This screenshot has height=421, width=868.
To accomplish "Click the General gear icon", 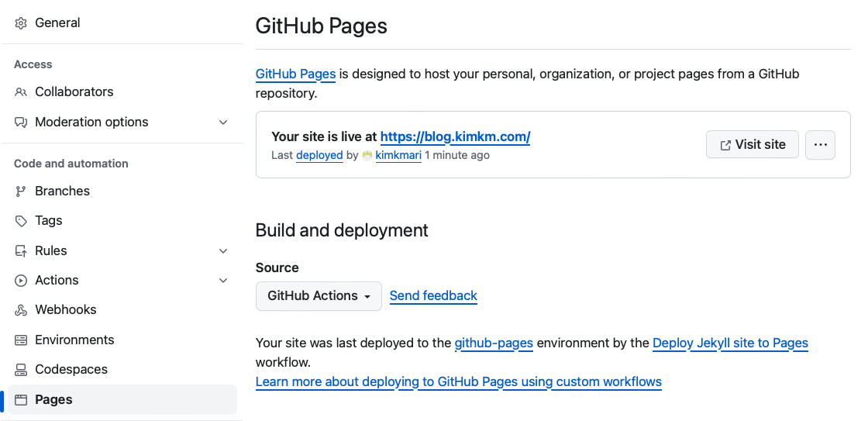I will point(21,23).
